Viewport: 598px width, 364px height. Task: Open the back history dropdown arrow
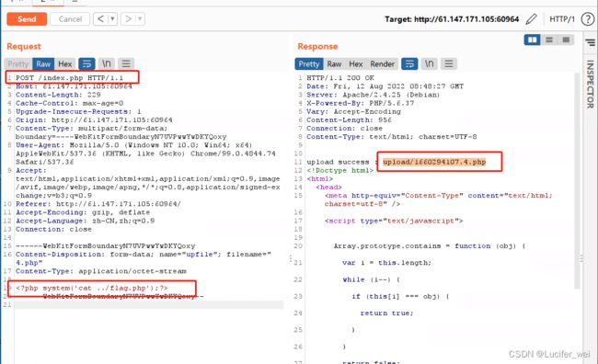[x=112, y=18]
